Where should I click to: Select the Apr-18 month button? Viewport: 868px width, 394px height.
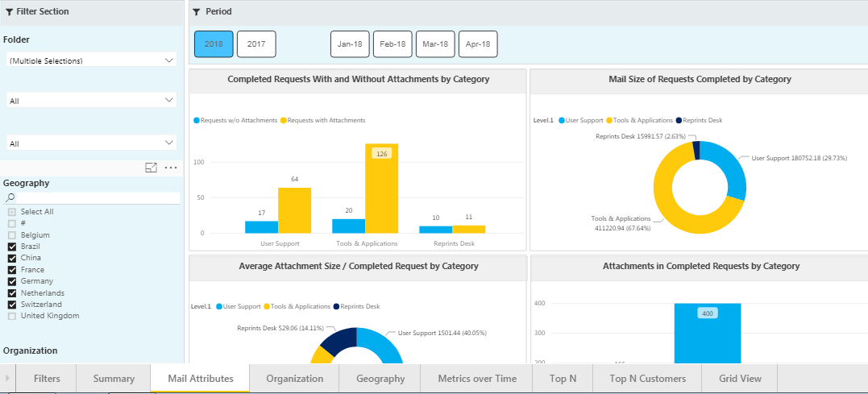click(478, 44)
